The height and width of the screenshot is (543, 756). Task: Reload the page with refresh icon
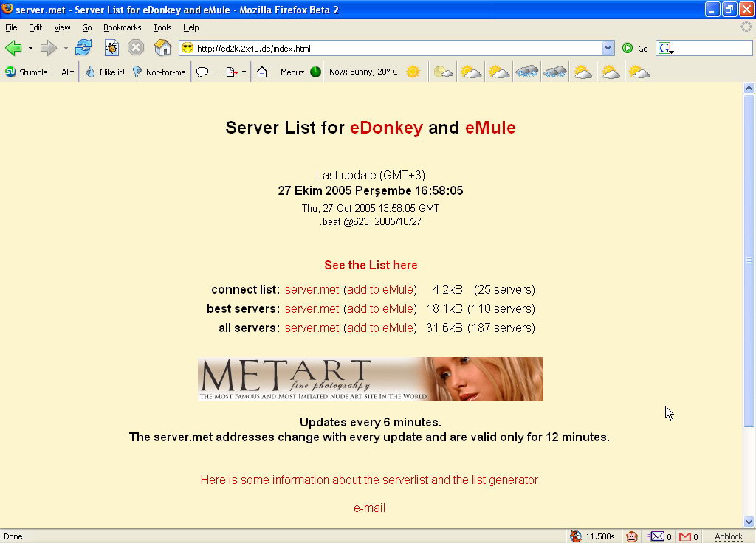tap(83, 47)
